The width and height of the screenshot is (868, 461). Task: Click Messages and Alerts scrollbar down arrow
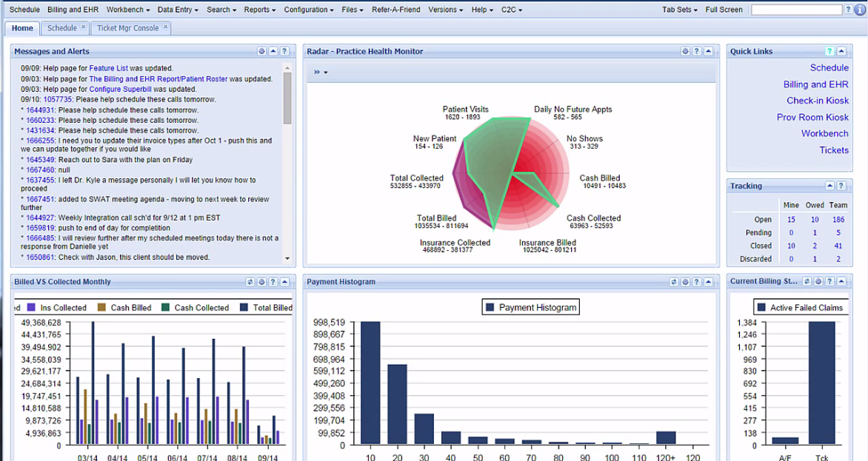pos(287,258)
